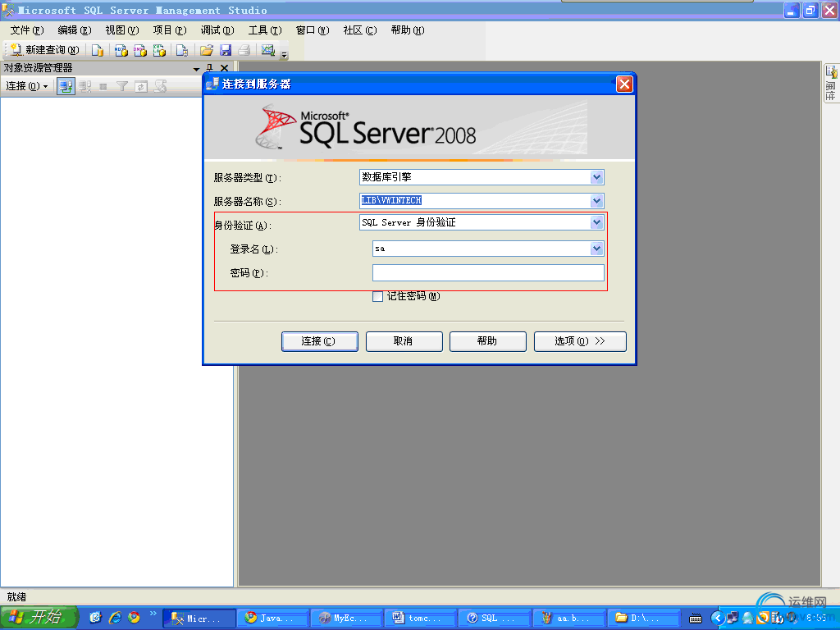Click the keyboard language bar icon
Screen dimensions: 840x630
[696, 619]
